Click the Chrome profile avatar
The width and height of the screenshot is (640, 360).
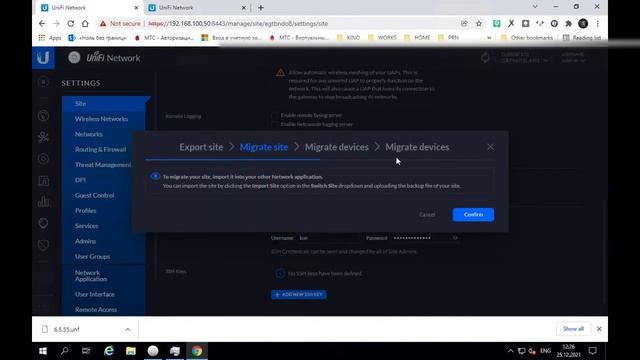click(583, 24)
